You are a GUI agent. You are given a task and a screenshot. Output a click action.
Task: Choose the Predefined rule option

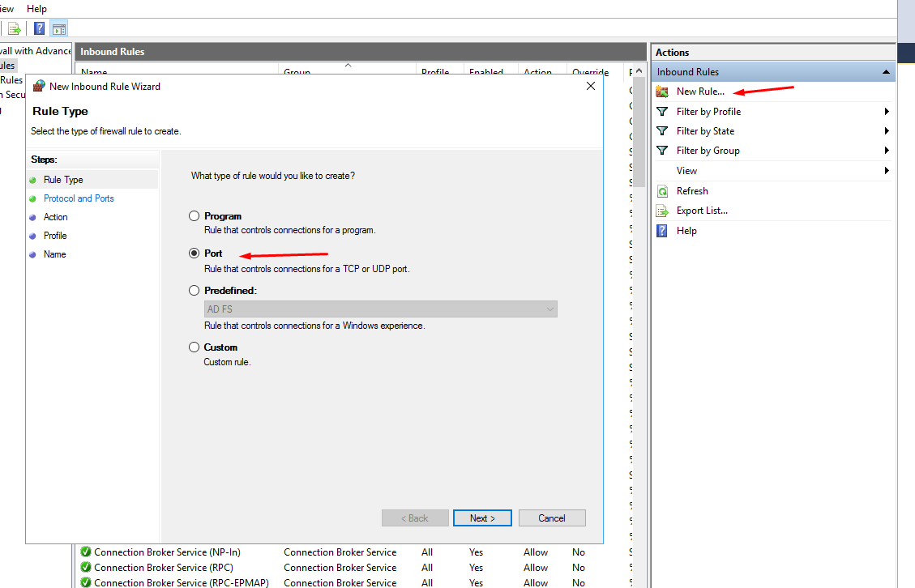[194, 290]
